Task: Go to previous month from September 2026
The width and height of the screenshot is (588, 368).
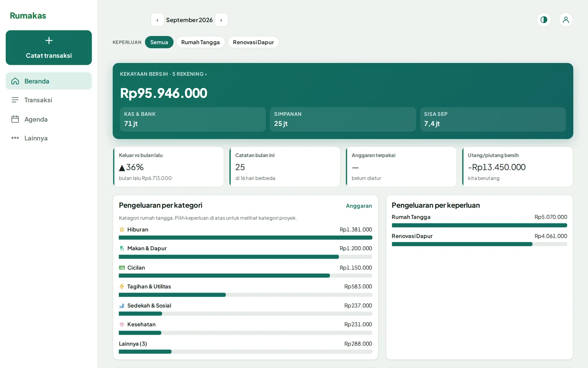Action: point(157,20)
